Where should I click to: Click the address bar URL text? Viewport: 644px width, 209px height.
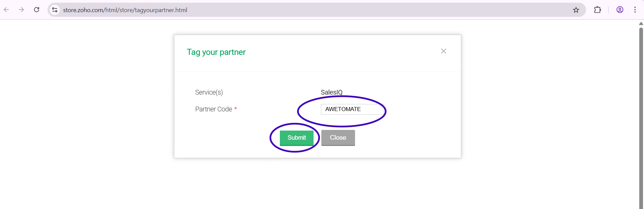pyautogui.click(x=125, y=10)
